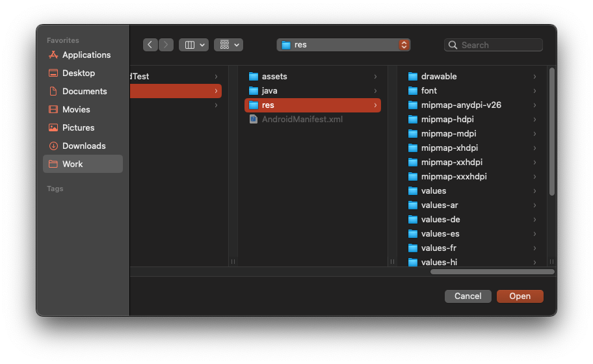593x364 pixels.
Task: Open Downloads in sidebar
Action: click(x=83, y=146)
